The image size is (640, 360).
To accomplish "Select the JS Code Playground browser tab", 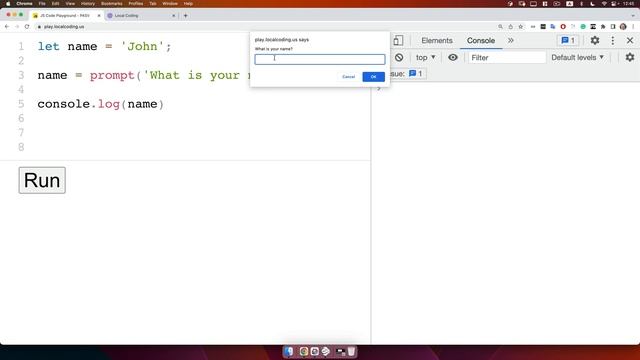I will click(x=65, y=16).
